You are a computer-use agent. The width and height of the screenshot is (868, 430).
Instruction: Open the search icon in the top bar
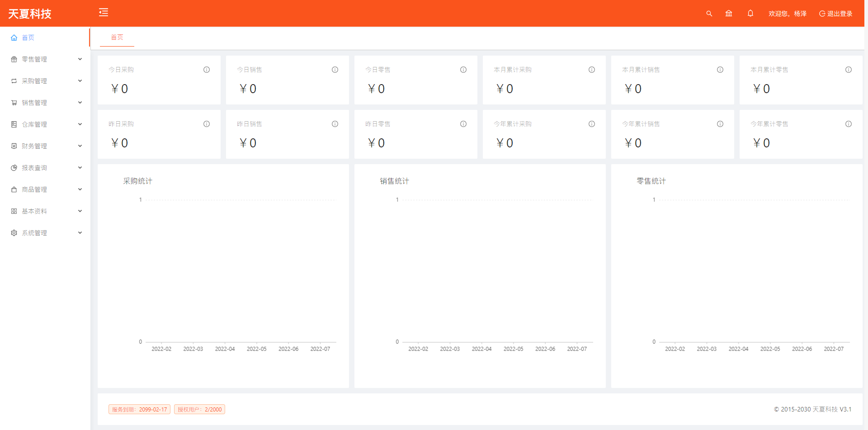pos(709,14)
